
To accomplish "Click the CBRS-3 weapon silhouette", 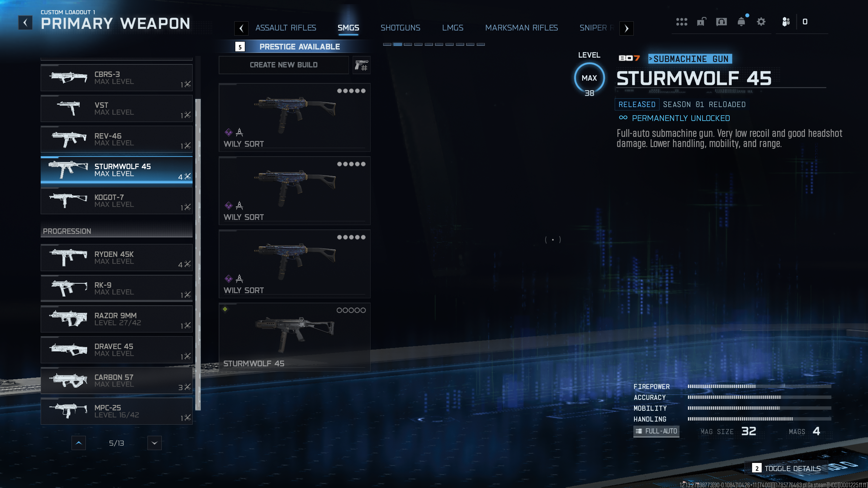I will pos(68,77).
